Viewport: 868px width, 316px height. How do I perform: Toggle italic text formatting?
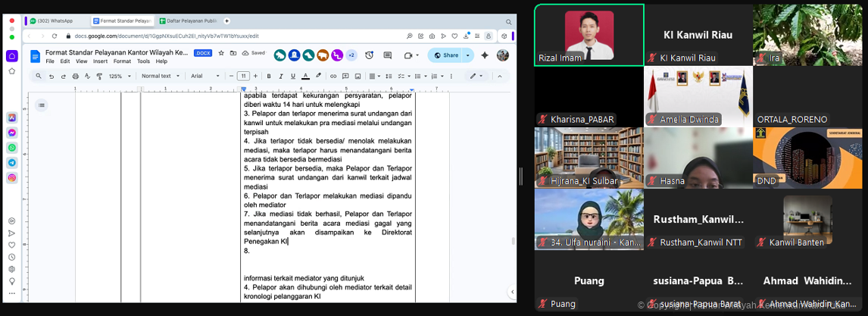280,76
